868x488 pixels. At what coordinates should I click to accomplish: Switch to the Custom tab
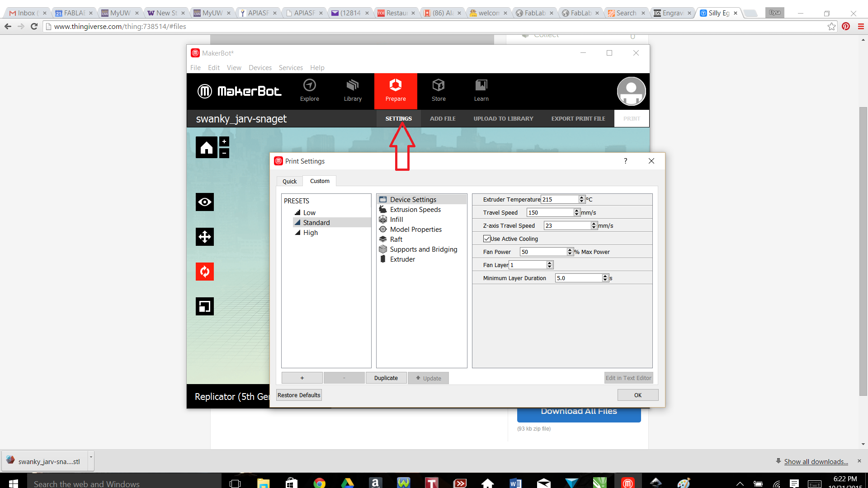click(x=320, y=181)
